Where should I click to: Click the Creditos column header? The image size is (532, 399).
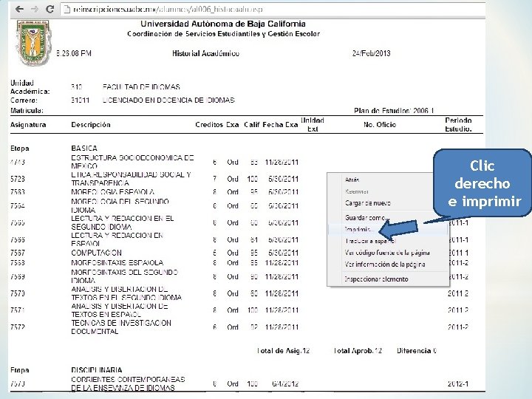coord(209,125)
